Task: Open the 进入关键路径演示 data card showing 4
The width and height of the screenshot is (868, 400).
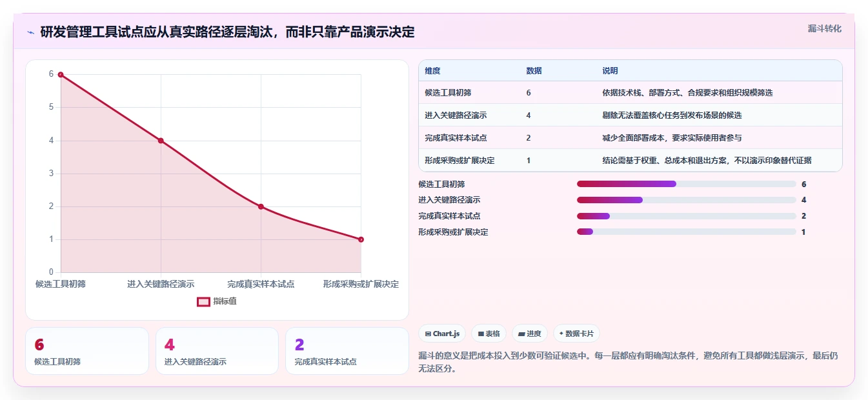Action: point(217,351)
